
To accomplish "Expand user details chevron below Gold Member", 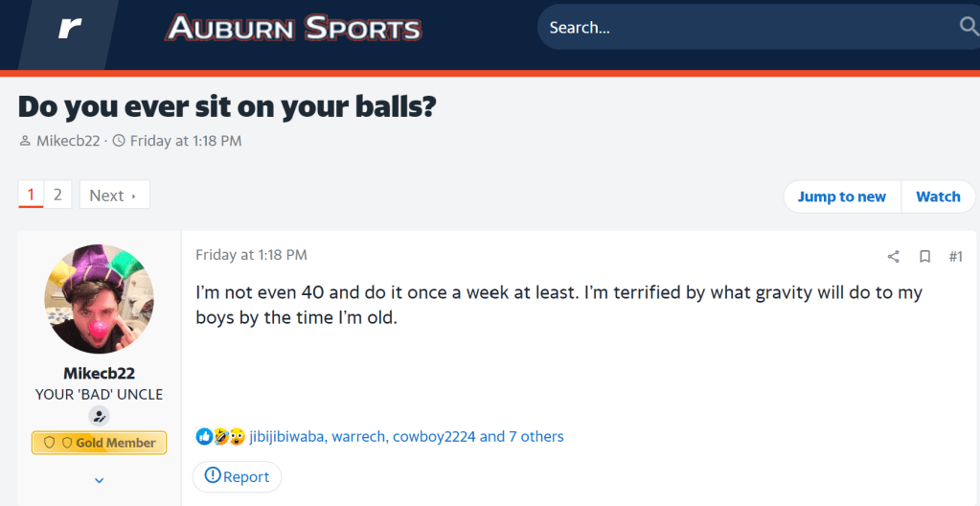I will coord(99,479).
